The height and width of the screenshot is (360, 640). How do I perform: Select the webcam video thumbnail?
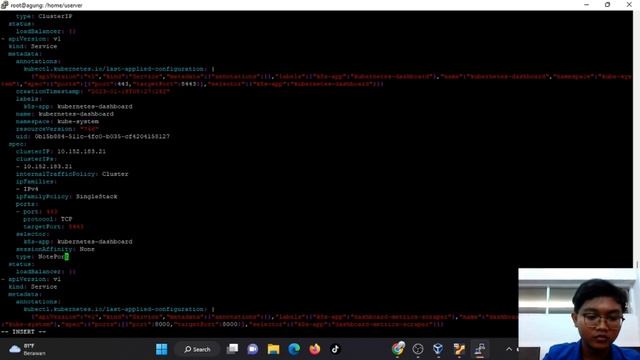click(579, 314)
